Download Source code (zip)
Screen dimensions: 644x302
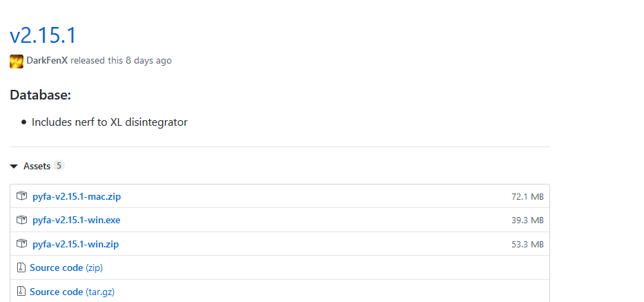coord(66,268)
